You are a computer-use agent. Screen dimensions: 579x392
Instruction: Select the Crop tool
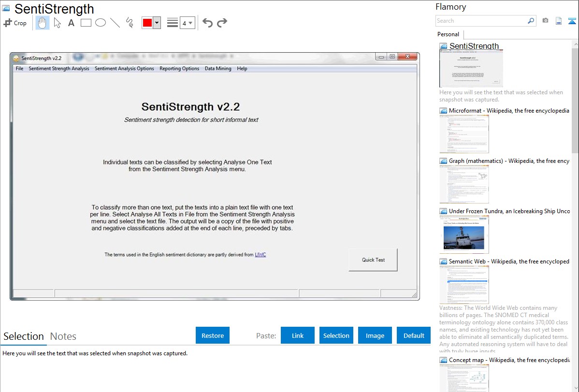click(x=15, y=23)
